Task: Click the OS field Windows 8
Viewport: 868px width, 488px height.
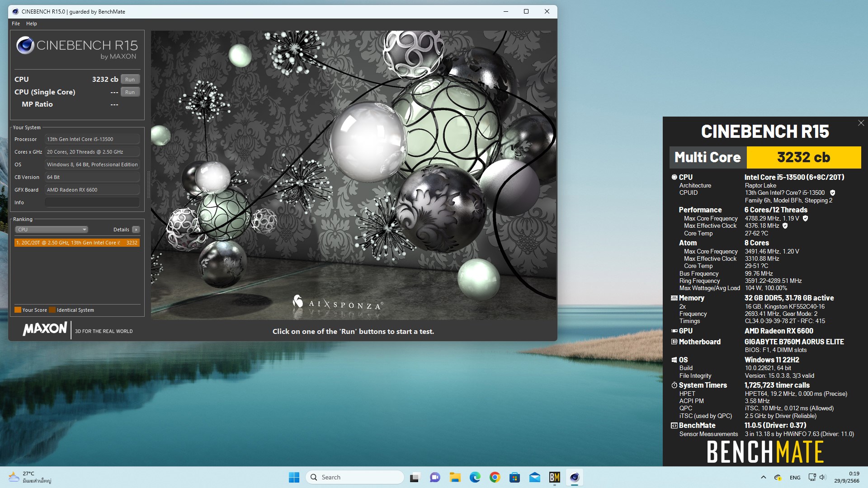Action: coord(92,164)
